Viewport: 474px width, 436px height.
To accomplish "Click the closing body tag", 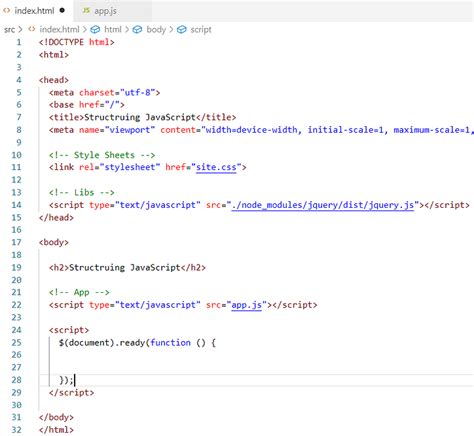I will click(56, 417).
